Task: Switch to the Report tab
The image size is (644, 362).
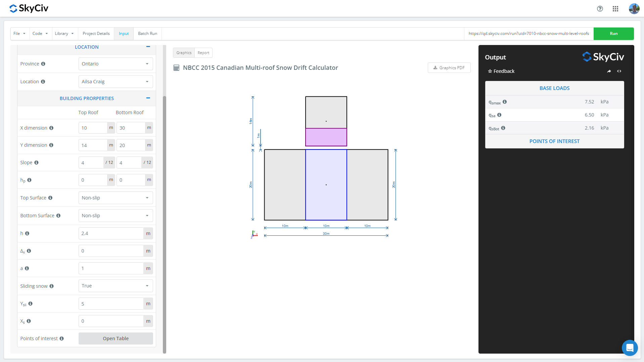Action: 203,53
